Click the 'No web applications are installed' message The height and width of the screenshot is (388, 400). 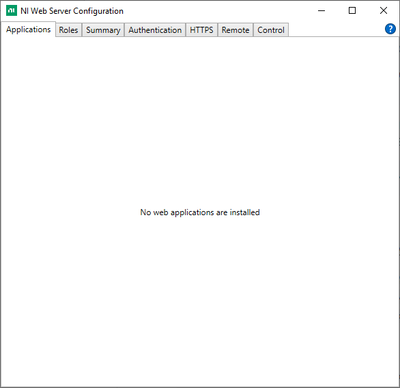tap(200, 212)
